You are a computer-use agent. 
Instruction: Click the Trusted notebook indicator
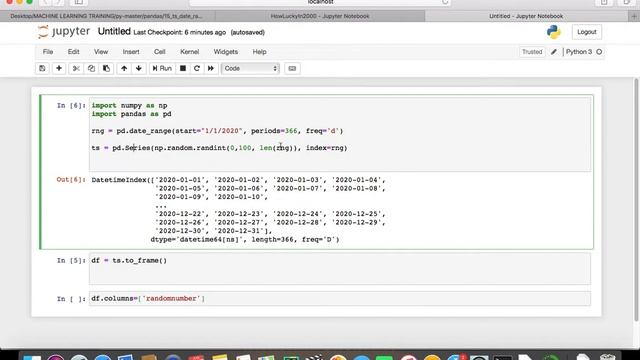[x=532, y=52]
